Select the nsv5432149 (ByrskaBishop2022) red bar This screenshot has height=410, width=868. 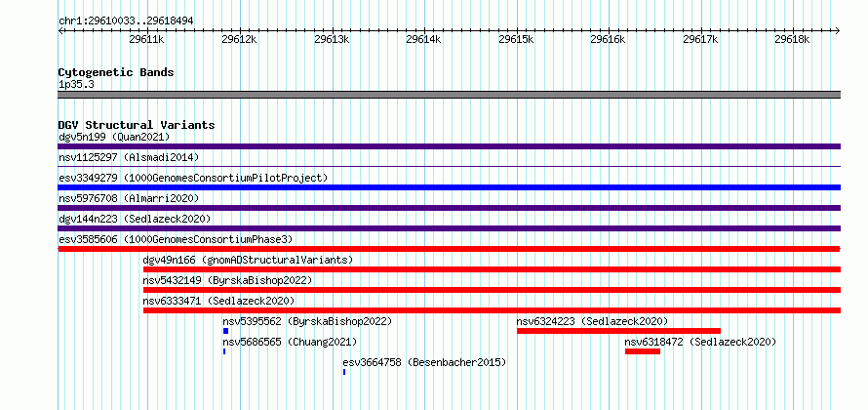pos(492,290)
